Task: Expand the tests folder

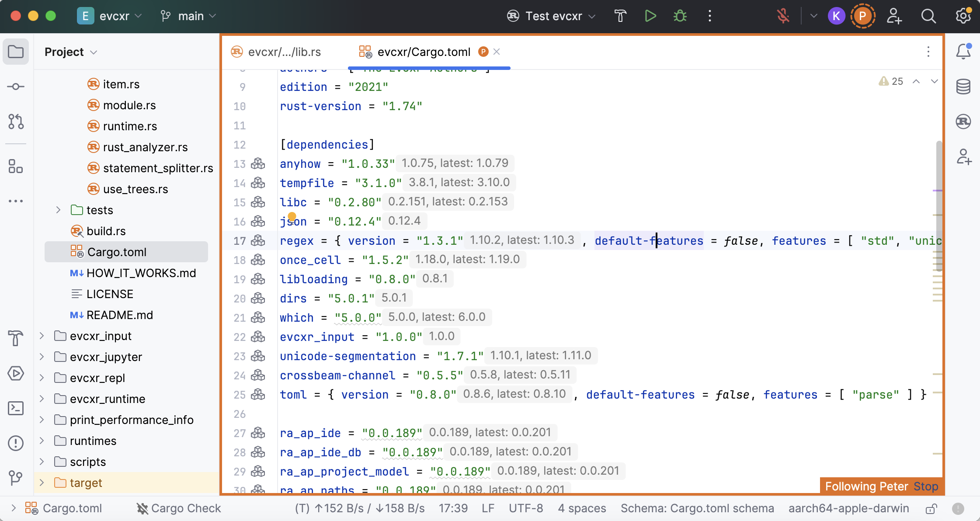Action: 58,210
